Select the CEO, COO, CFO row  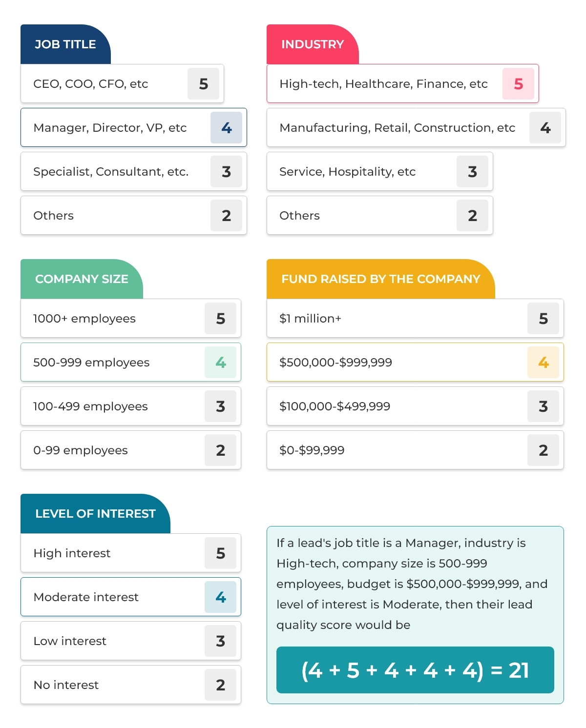tap(122, 83)
